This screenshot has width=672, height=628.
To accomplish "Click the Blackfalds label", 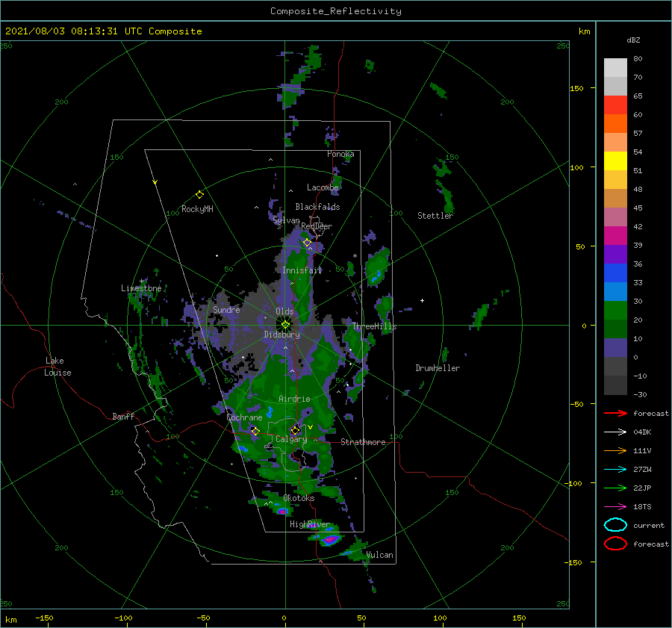I will point(317,207).
